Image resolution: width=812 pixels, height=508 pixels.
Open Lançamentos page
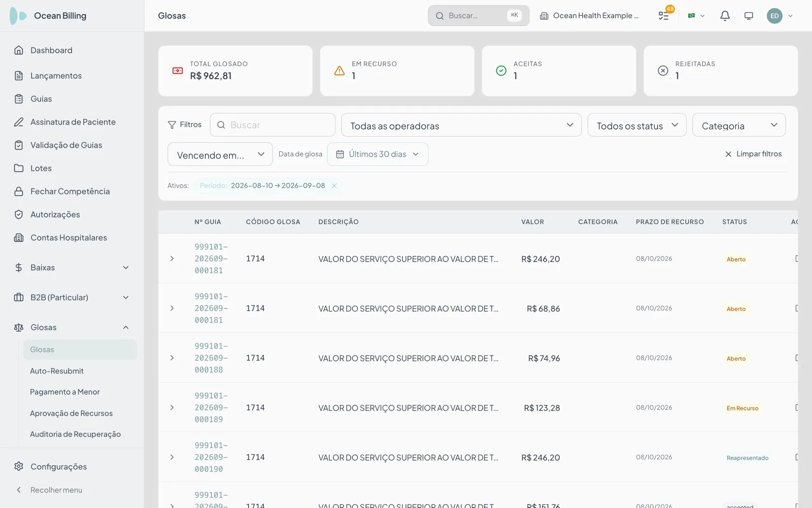click(x=72, y=76)
